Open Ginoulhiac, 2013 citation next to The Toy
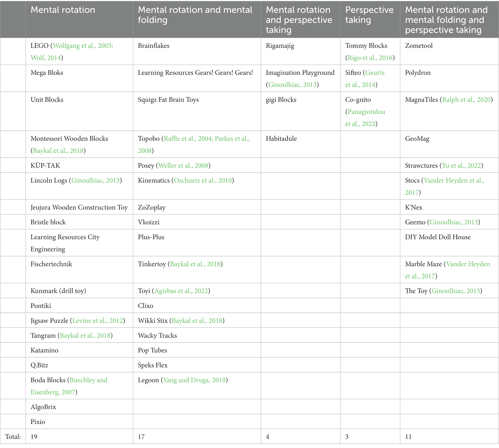This screenshot has height=448, width=499. pos(456,291)
